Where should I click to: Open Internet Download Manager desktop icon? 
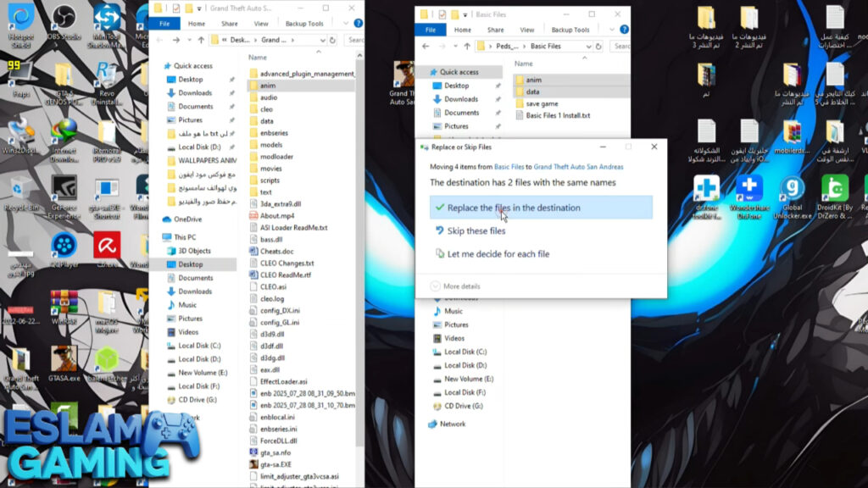coord(63,136)
